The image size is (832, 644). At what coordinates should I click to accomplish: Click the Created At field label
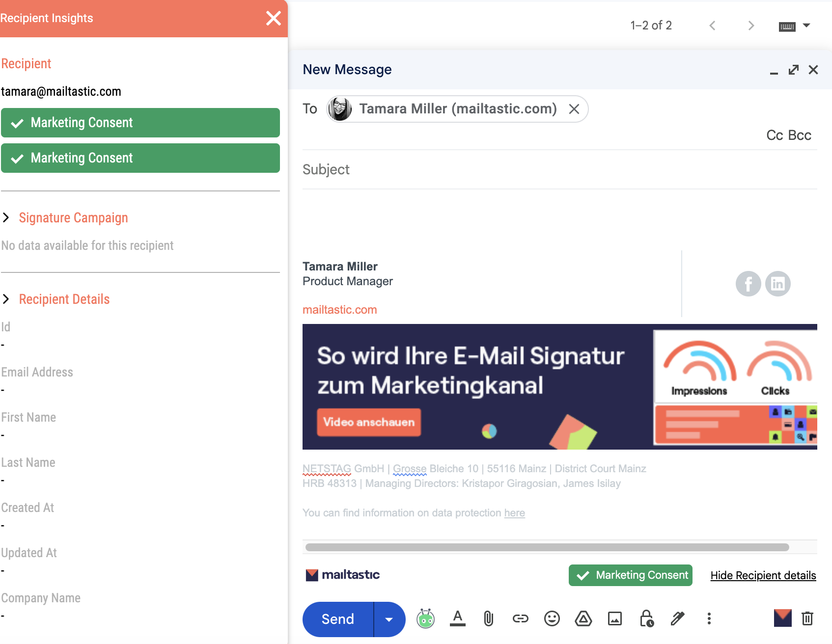[x=28, y=508]
